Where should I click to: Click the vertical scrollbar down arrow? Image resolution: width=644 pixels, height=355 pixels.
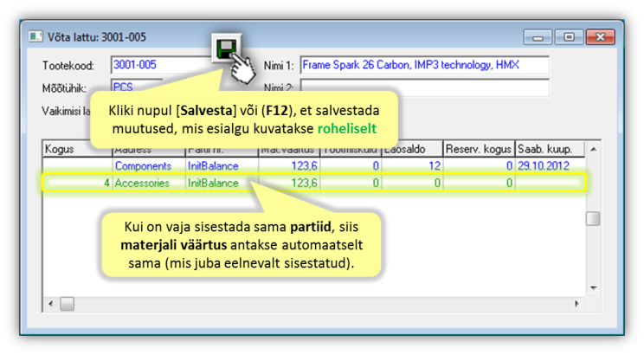coord(594,287)
